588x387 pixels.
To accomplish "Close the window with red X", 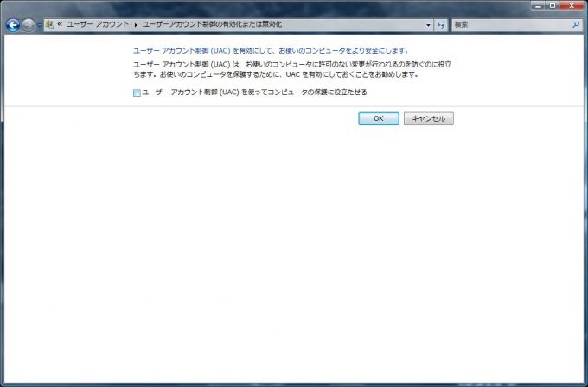I will pos(572,6).
